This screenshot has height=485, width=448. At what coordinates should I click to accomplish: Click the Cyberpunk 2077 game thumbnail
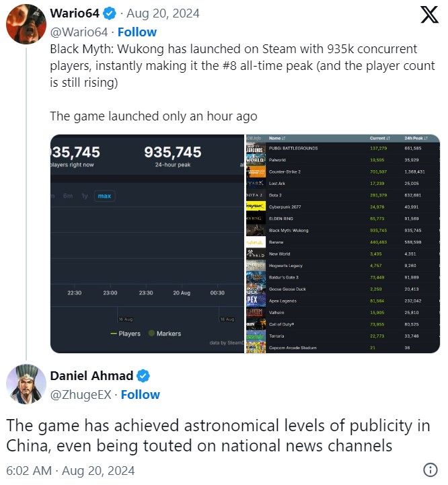[256, 207]
